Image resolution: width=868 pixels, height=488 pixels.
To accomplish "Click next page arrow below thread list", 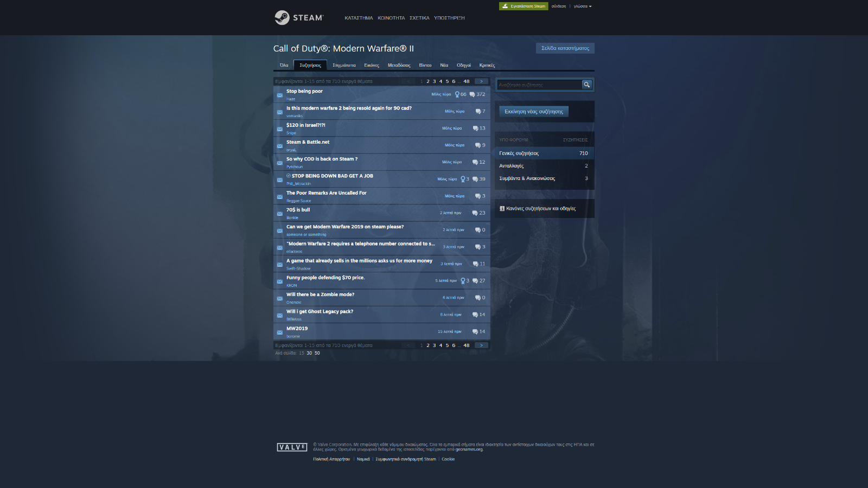I will click(x=481, y=345).
